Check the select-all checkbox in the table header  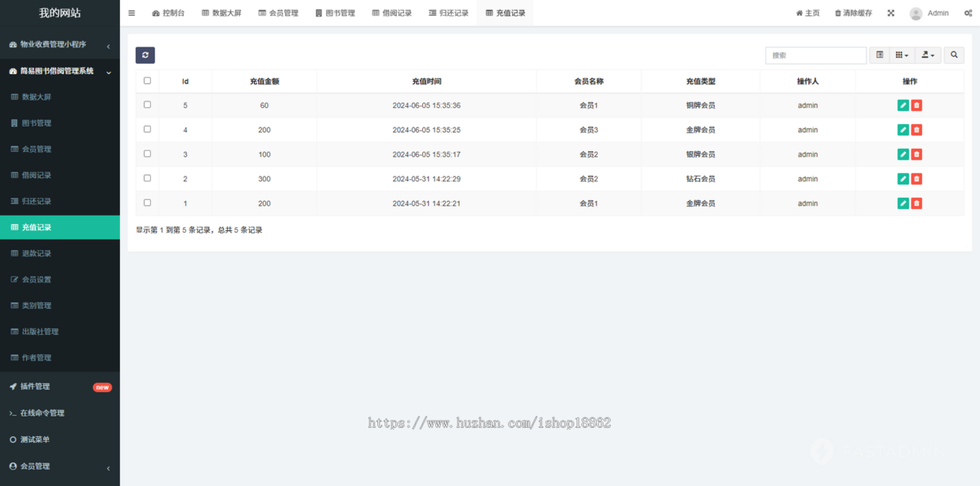pyautogui.click(x=147, y=81)
